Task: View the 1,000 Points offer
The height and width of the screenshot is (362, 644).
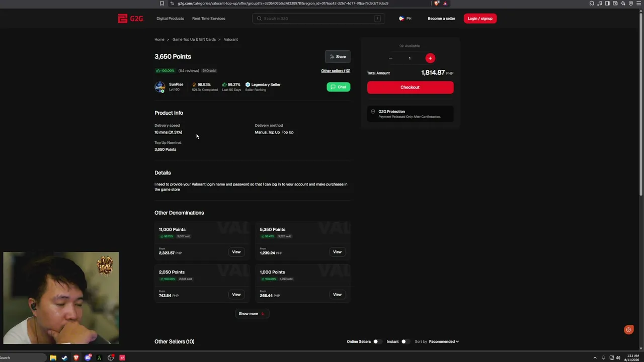Action: (x=337, y=295)
